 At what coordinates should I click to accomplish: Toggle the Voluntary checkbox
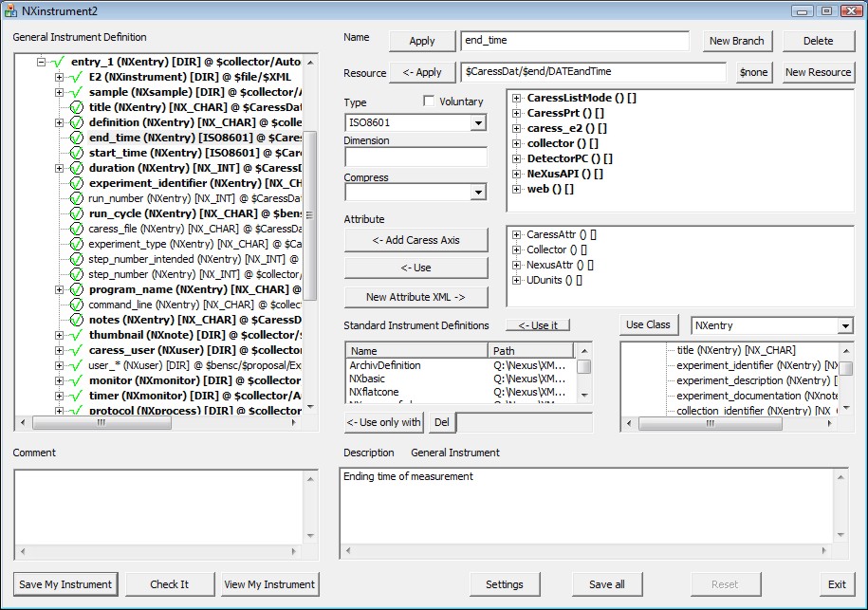point(429,102)
